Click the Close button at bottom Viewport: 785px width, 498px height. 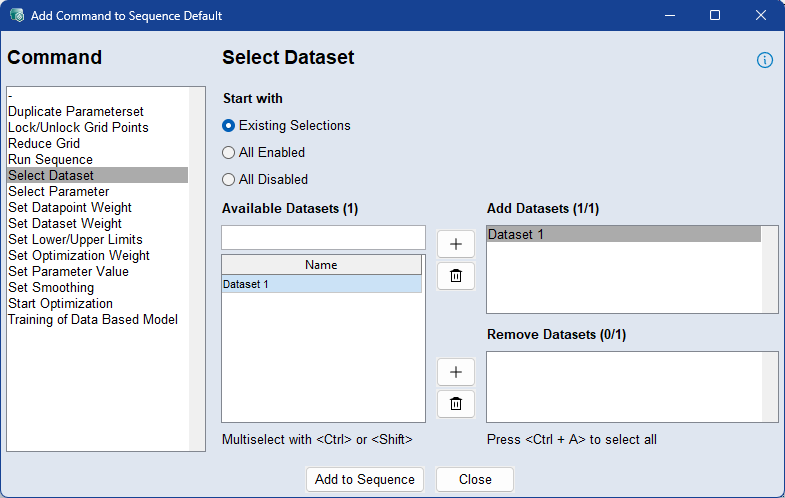(475, 479)
